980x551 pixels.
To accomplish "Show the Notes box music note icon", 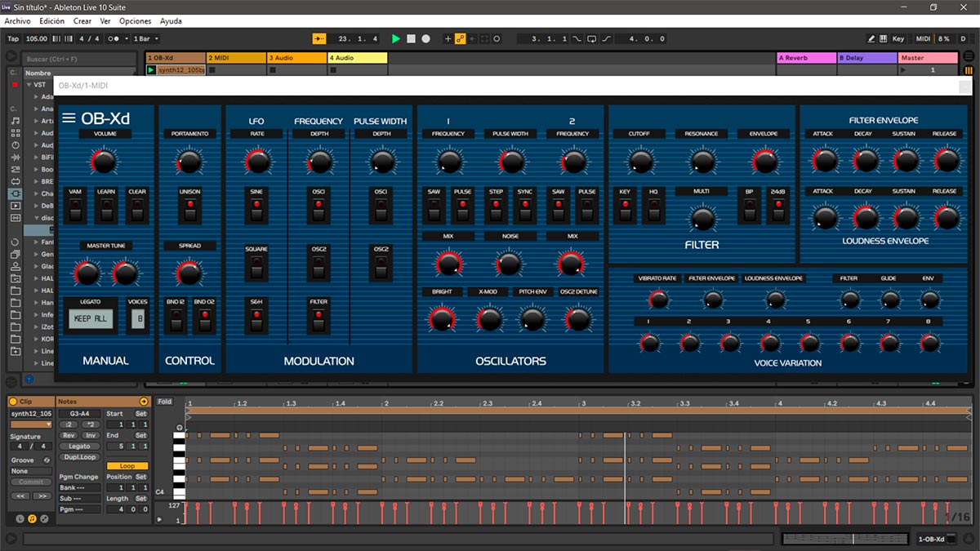I will click(32, 518).
